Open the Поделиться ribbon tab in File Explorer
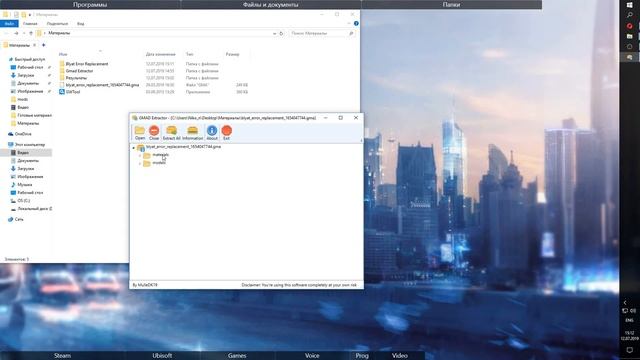640x360 pixels. tap(57, 24)
